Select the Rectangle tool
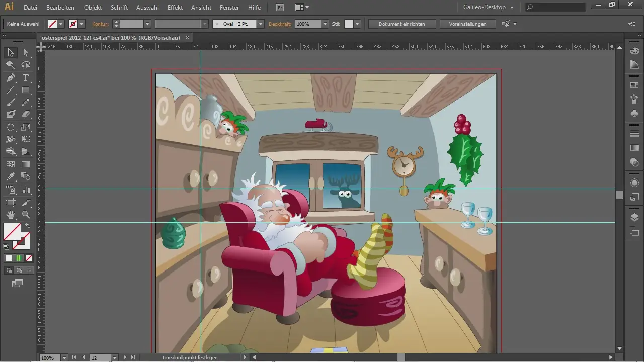Image resolution: width=644 pixels, height=362 pixels. click(x=26, y=90)
